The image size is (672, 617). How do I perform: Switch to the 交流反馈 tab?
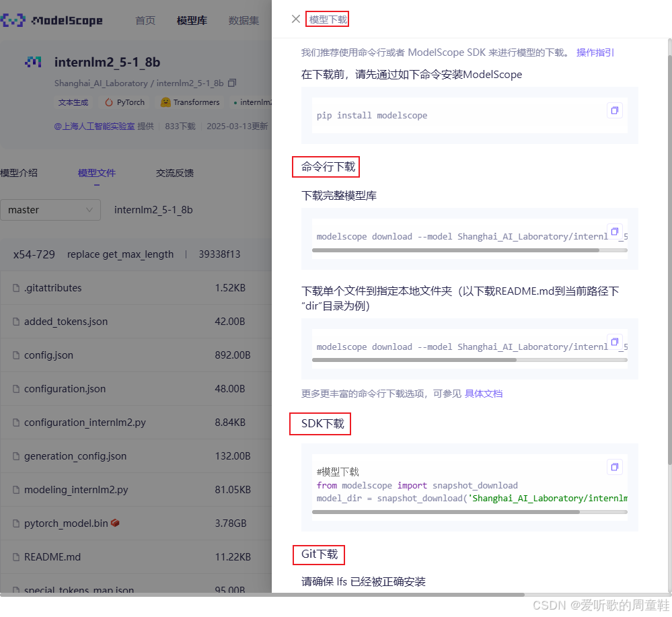(175, 173)
